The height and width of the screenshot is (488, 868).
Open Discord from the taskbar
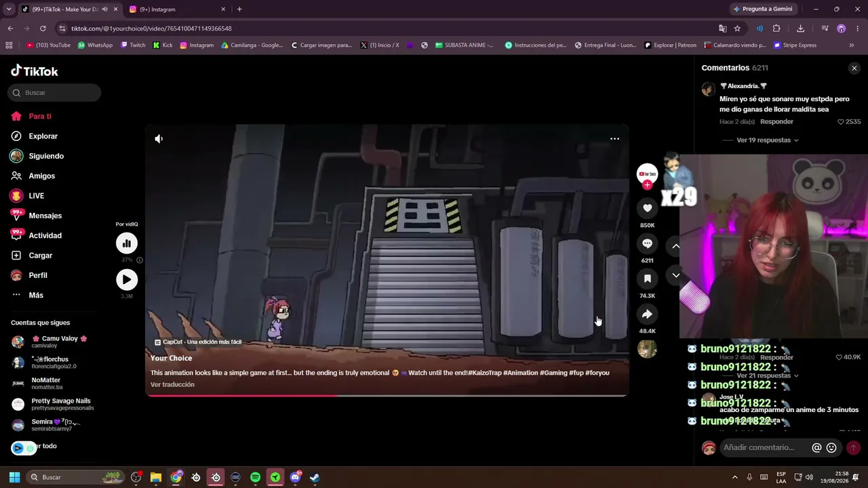[295, 477]
